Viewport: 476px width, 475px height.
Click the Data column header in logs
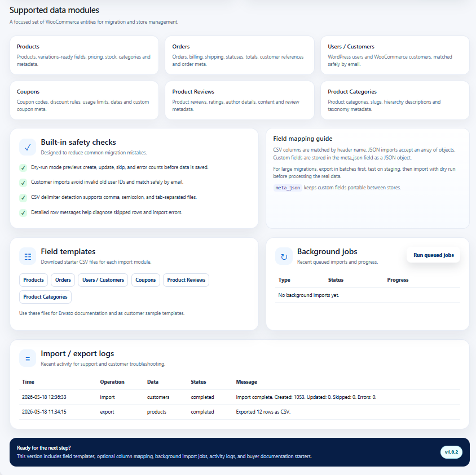[153, 382]
